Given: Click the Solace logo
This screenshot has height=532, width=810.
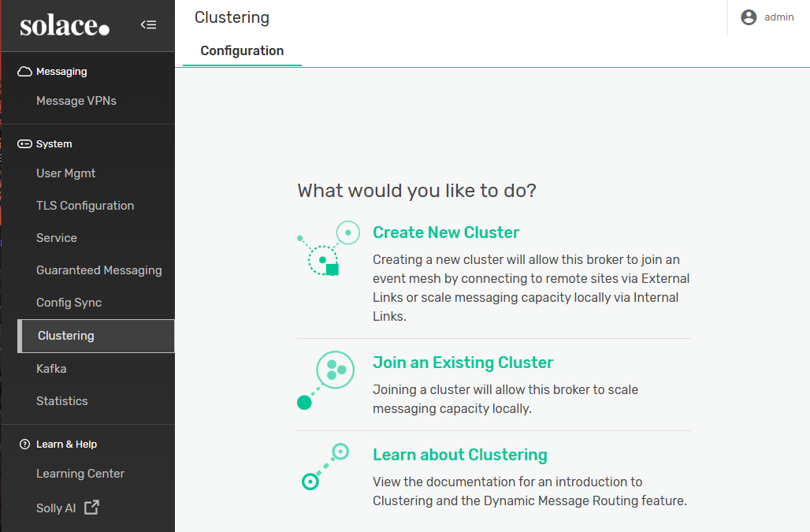Looking at the screenshot, I should click(x=65, y=26).
